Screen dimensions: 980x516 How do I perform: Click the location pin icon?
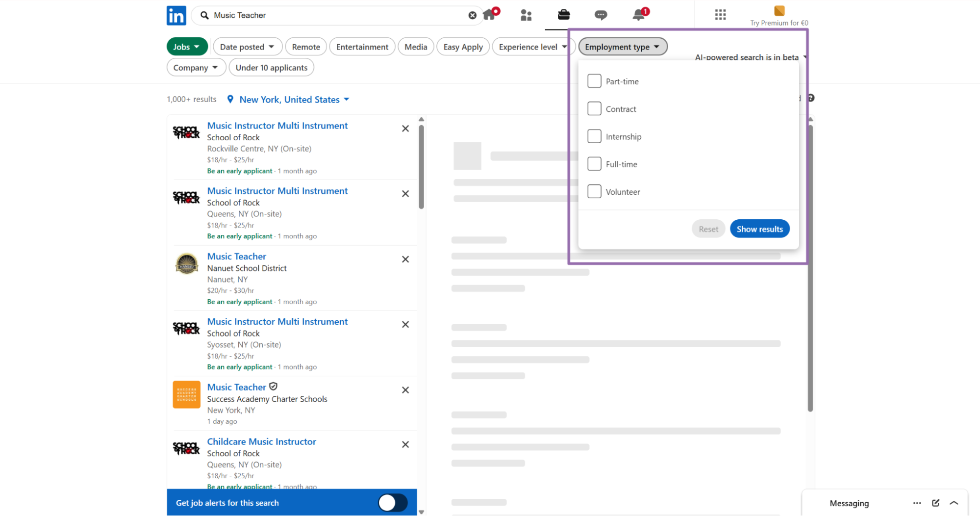point(230,100)
